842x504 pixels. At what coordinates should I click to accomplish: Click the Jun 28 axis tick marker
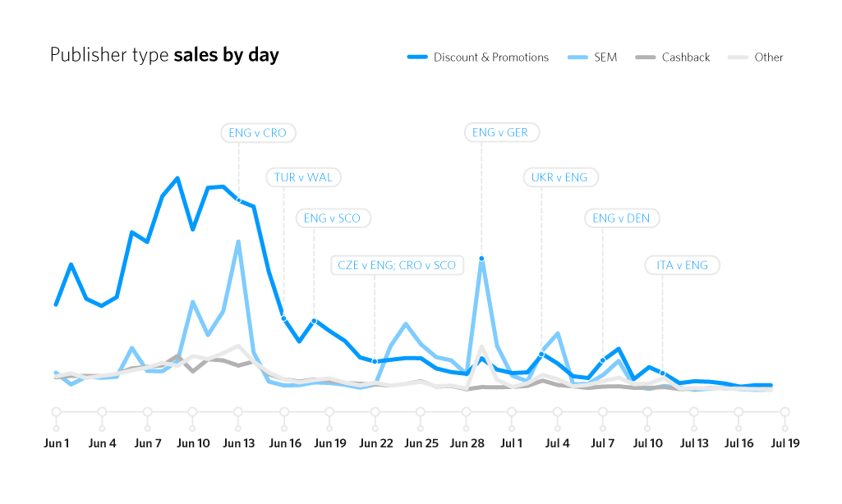click(467, 412)
